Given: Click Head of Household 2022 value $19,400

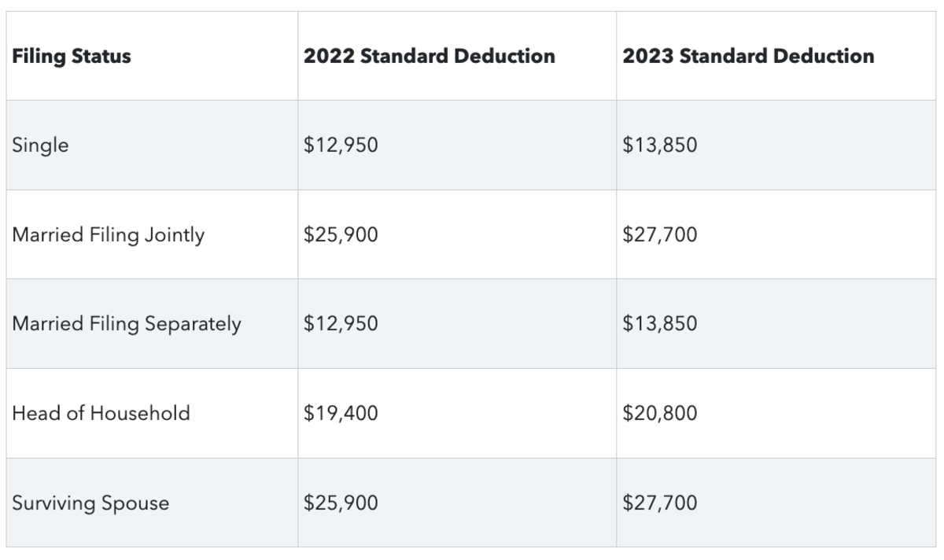Looking at the screenshot, I should (x=341, y=413).
